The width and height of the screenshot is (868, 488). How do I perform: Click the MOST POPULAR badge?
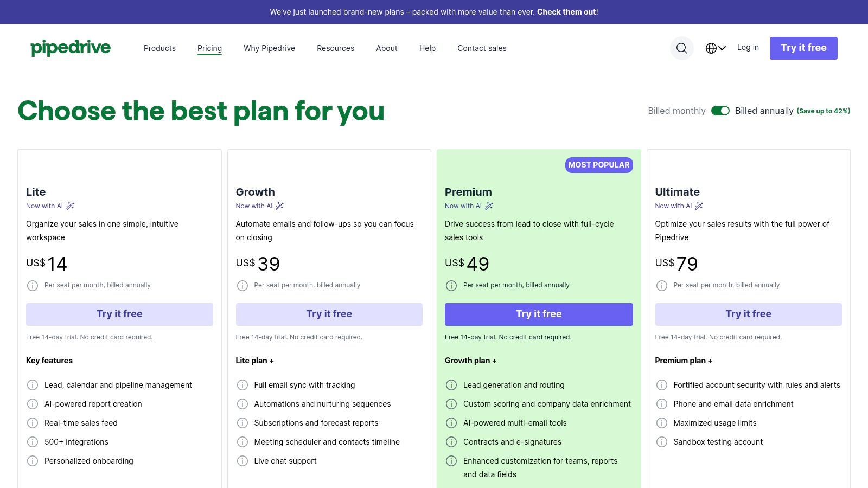tap(599, 165)
